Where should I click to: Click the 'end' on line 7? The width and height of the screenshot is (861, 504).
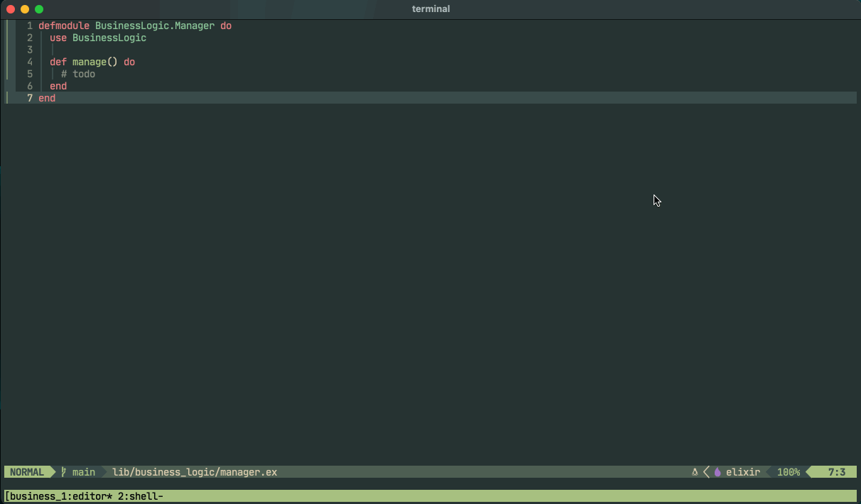pyautogui.click(x=47, y=98)
